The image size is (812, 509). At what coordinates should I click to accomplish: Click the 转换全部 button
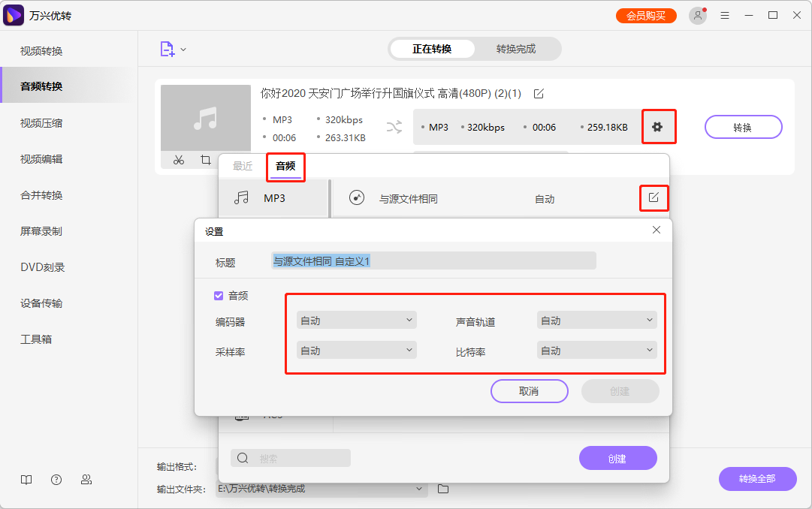tap(757, 479)
